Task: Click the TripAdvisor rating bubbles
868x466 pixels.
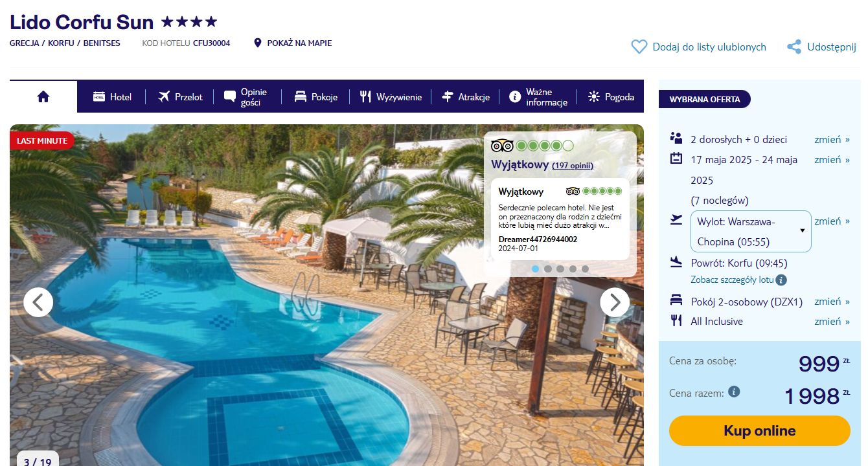Action: coord(544,146)
